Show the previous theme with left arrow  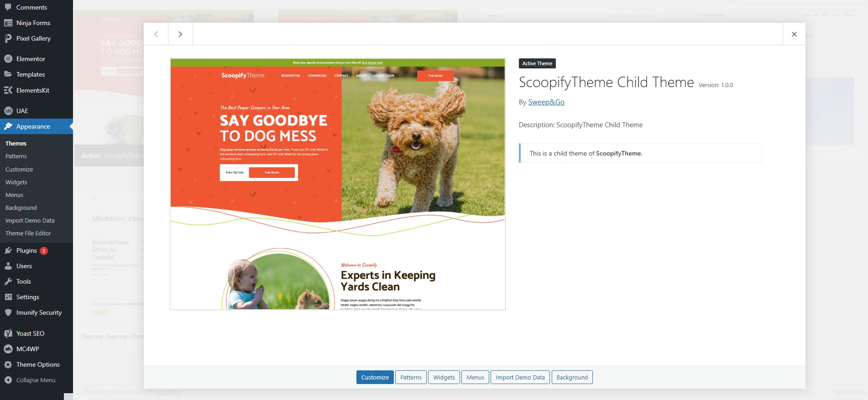(156, 34)
